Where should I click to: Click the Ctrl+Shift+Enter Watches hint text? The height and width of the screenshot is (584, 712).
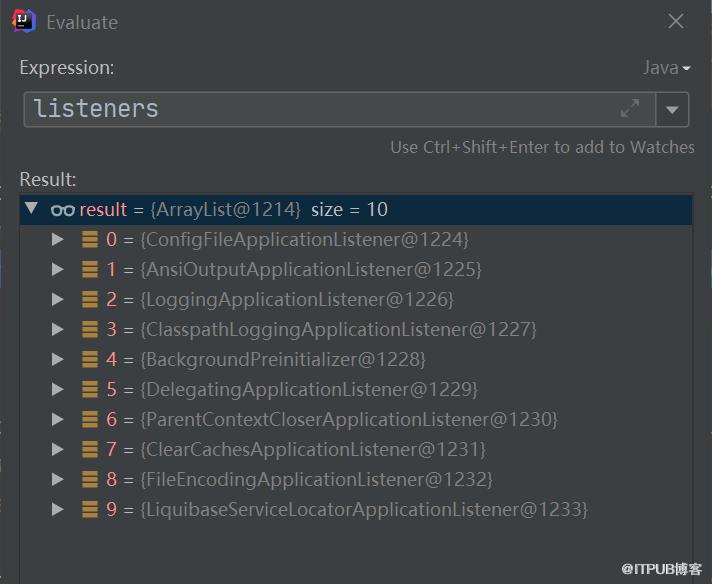point(542,147)
